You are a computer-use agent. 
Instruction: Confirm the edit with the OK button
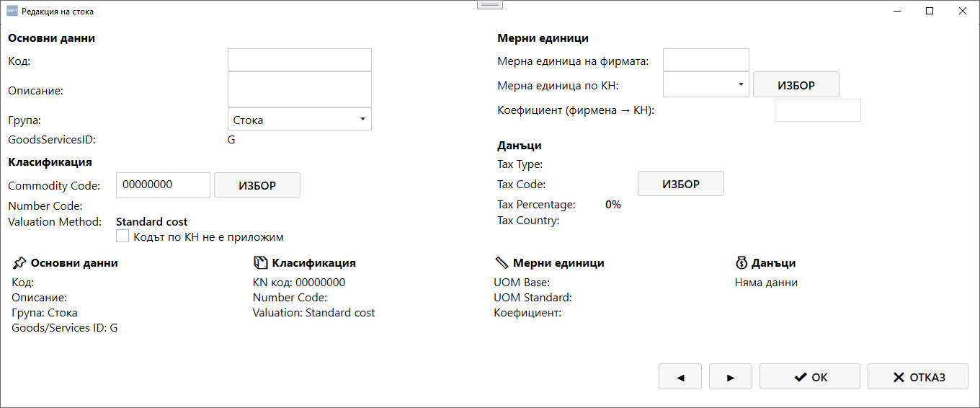click(x=810, y=376)
